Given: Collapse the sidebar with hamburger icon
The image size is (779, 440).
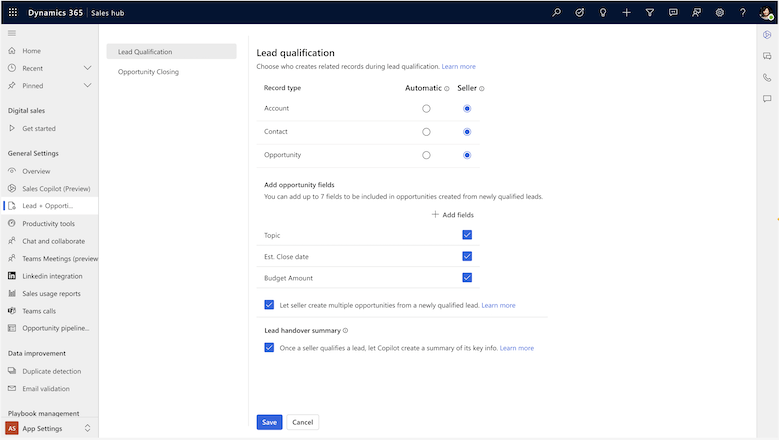Looking at the screenshot, I should 12,33.
